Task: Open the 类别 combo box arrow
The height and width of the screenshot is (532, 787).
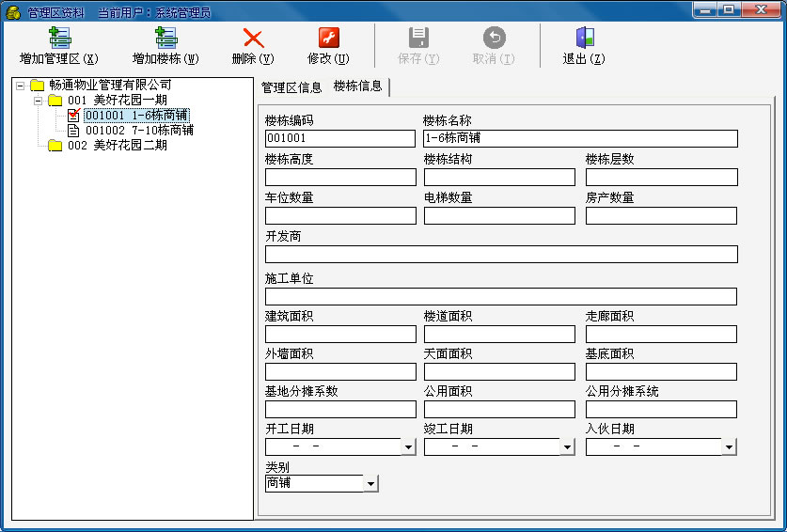Action: 370,484
